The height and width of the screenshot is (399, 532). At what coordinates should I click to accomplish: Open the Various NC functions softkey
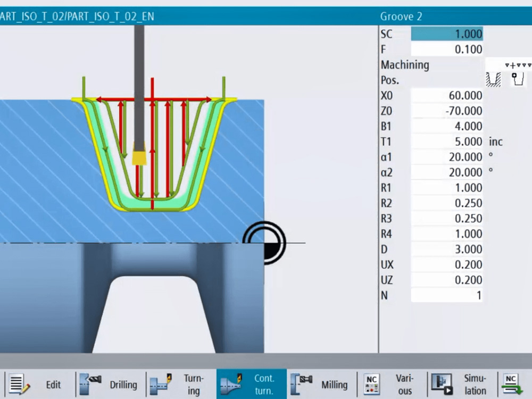coord(393,384)
